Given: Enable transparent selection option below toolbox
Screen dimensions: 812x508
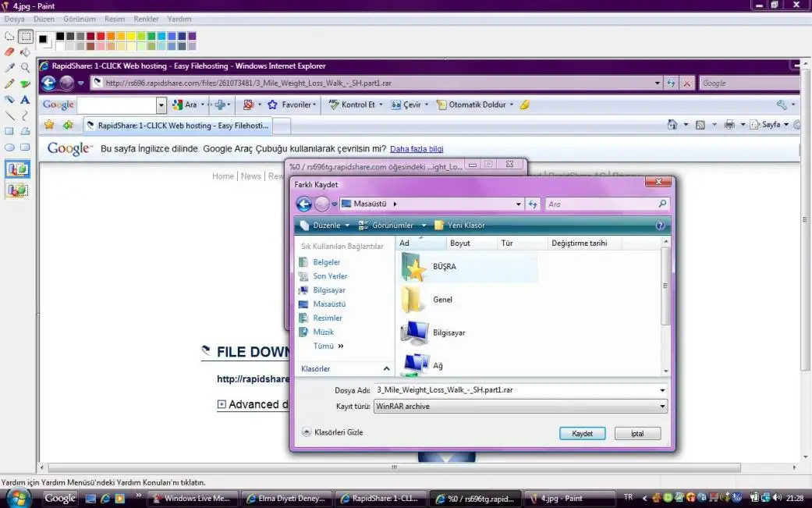Looking at the screenshot, I should pyautogui.click(x=17, y=190).
